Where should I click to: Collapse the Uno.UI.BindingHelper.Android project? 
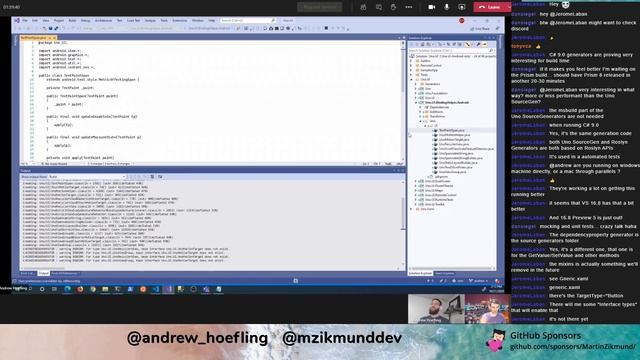[416, 102]
